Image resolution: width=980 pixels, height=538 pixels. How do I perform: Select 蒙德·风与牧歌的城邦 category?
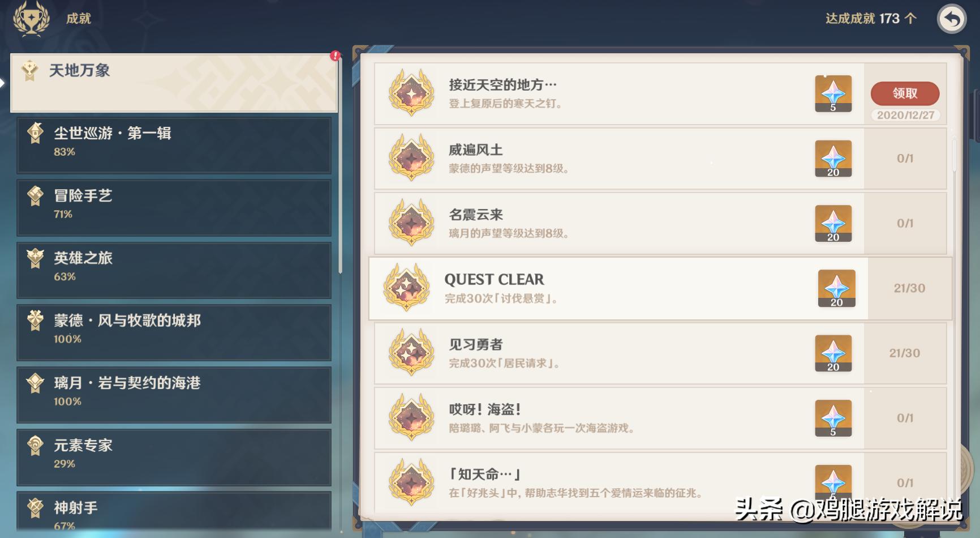174,332
